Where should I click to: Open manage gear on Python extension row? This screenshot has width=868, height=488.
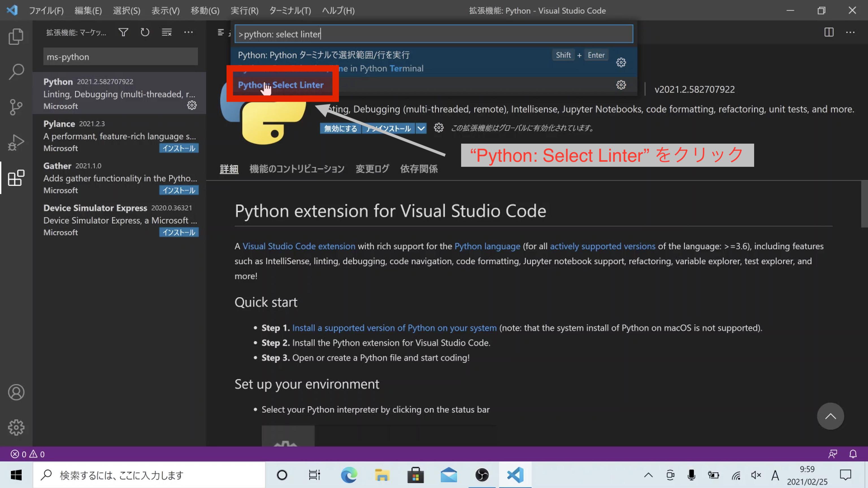tap(192, 105)
